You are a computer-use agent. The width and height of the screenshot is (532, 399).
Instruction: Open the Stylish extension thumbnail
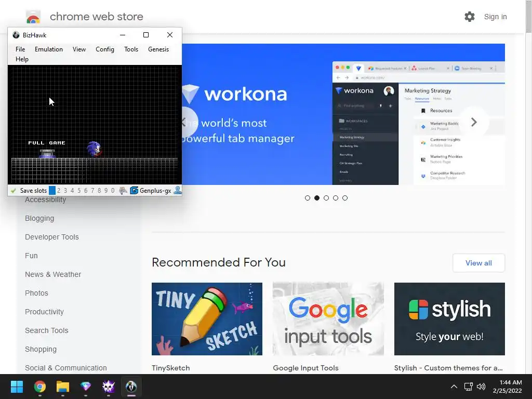click(x=449, y=319)
